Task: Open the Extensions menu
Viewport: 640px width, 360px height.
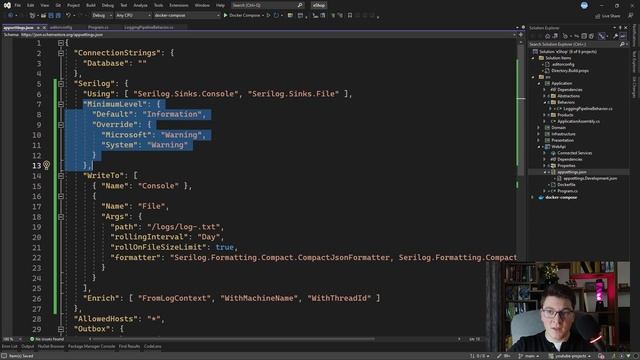Action: [179, 5]
